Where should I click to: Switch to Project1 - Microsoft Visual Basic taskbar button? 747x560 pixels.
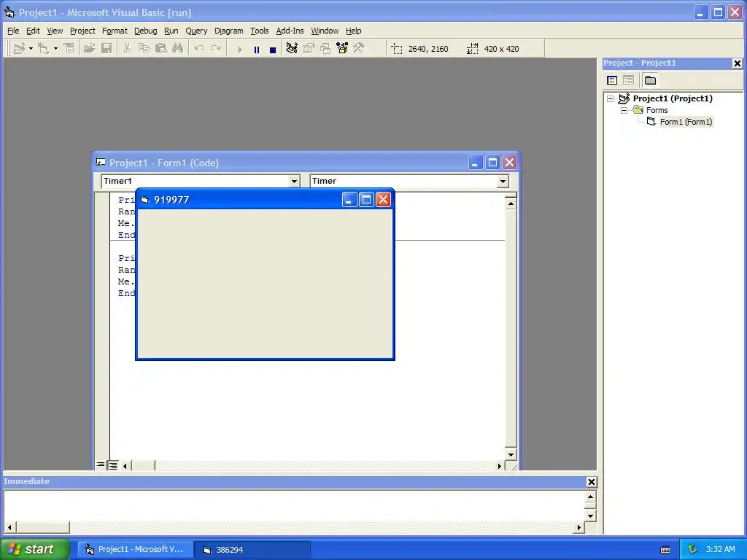pos(135,550)
